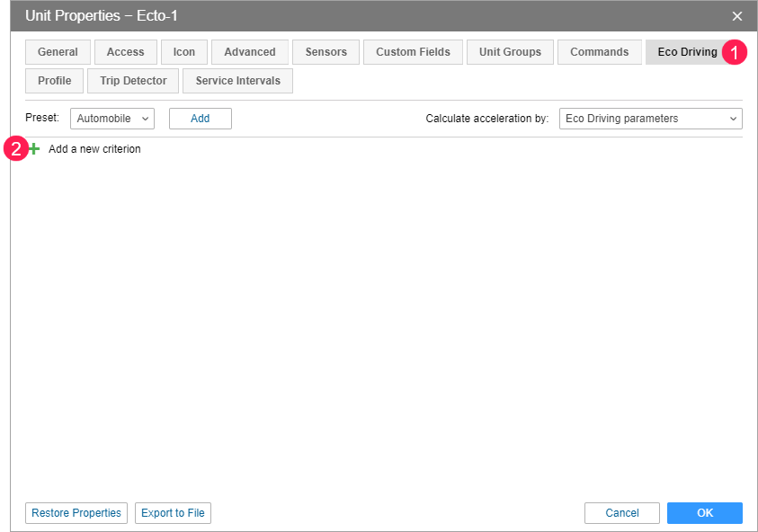
Task: Open the Access tab
Action: (x=125, y=52)
